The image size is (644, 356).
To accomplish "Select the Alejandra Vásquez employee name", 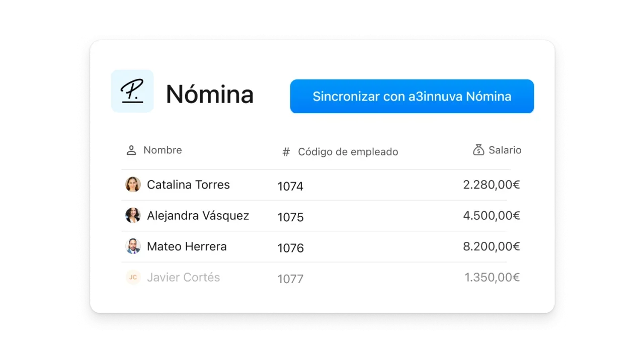I will [198, 216].
